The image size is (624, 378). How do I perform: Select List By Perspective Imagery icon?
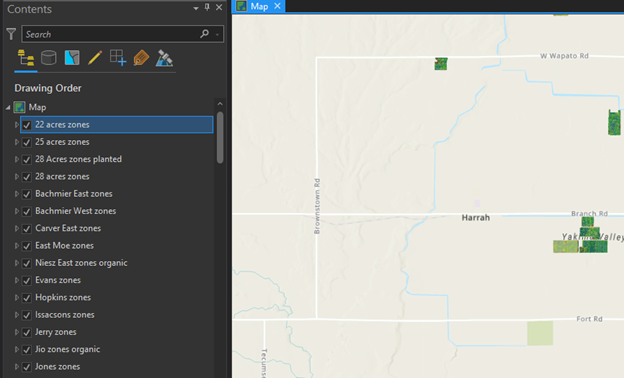point(164,58)
